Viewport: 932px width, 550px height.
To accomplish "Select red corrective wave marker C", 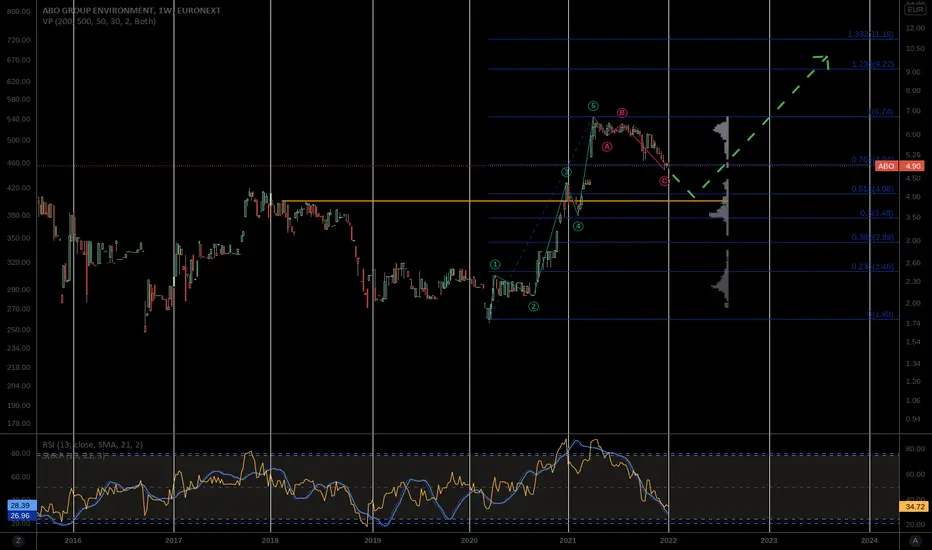I will pos(664,181).
